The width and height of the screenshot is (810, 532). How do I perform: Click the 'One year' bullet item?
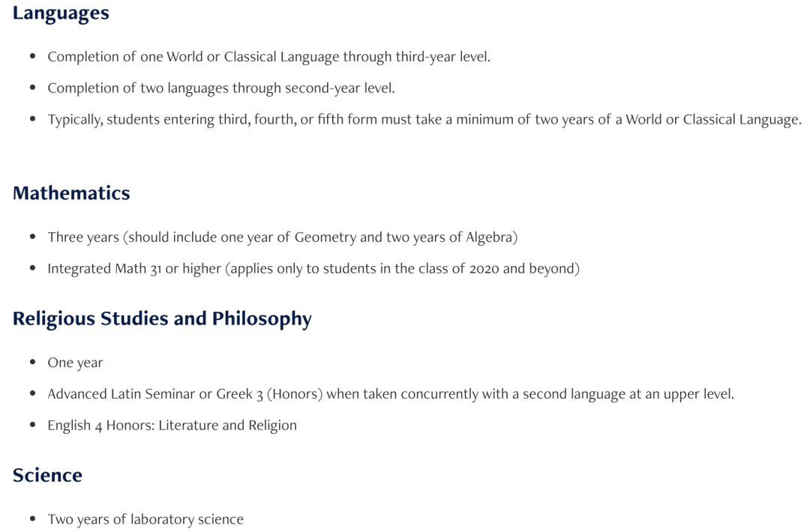coord(76,363)
